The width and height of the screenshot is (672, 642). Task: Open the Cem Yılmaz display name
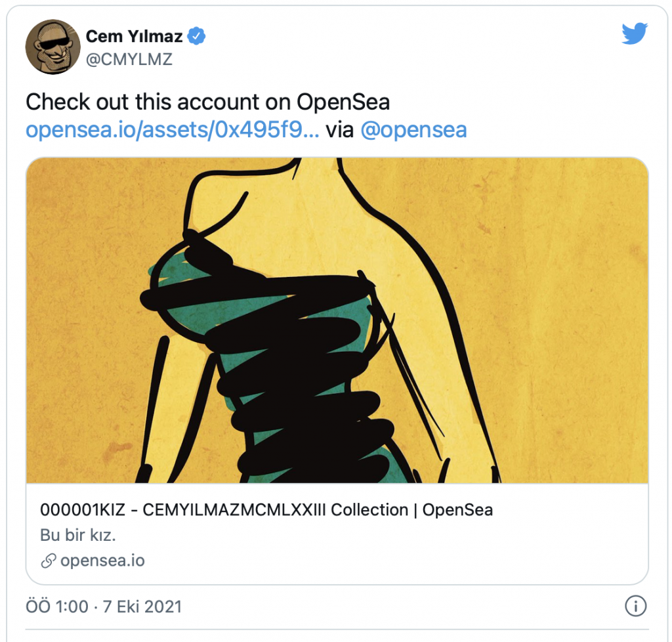134,36
